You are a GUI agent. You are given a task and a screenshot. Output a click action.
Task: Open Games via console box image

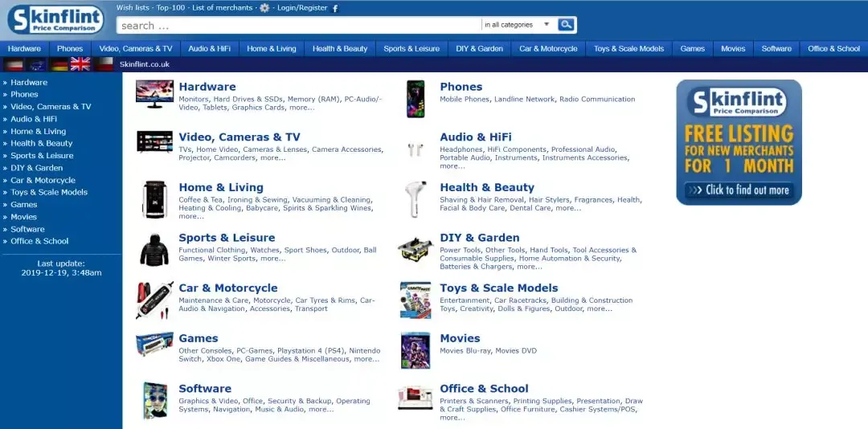(154, 345)
